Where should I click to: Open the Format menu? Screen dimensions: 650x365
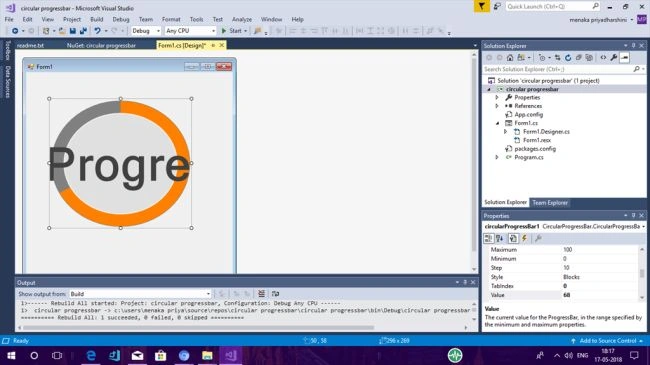pos(171,19)
